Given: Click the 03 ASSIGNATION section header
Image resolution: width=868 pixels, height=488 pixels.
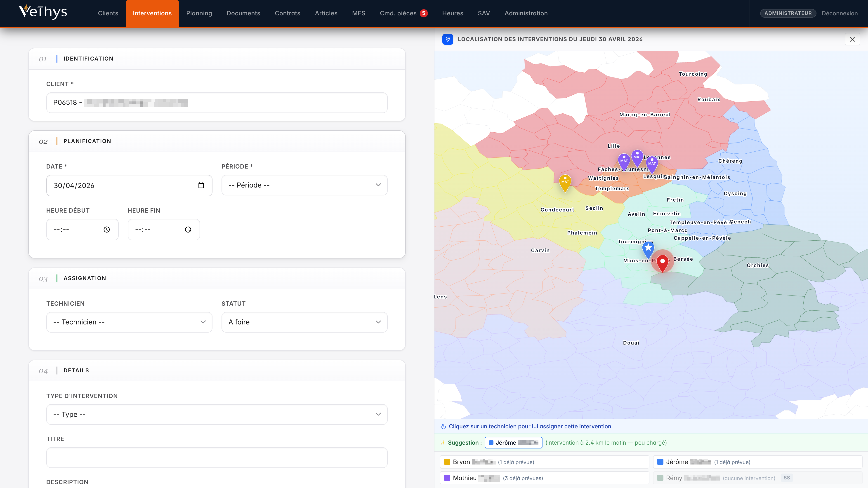Looking at the screenshot, I should (x=217, y=278).
